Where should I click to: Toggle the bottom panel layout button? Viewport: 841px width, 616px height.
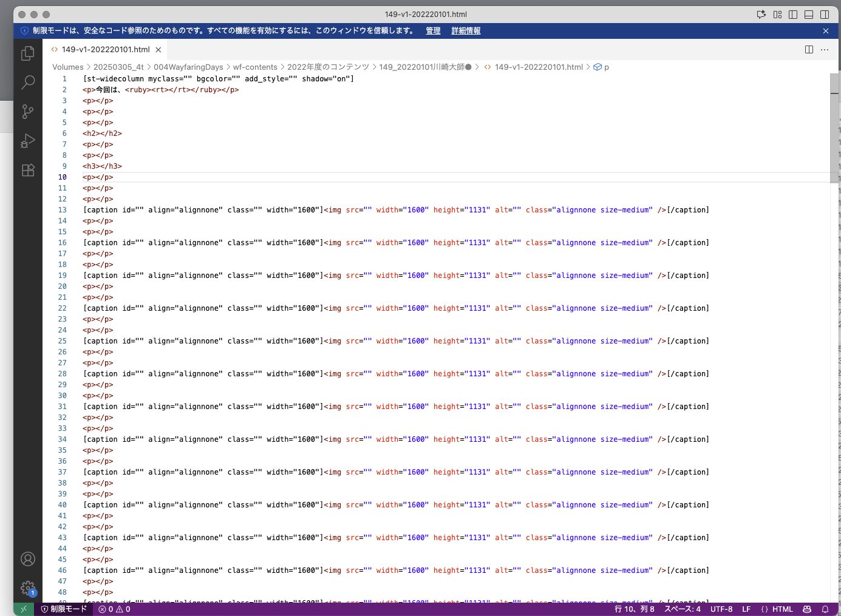(x=809, y=15)
